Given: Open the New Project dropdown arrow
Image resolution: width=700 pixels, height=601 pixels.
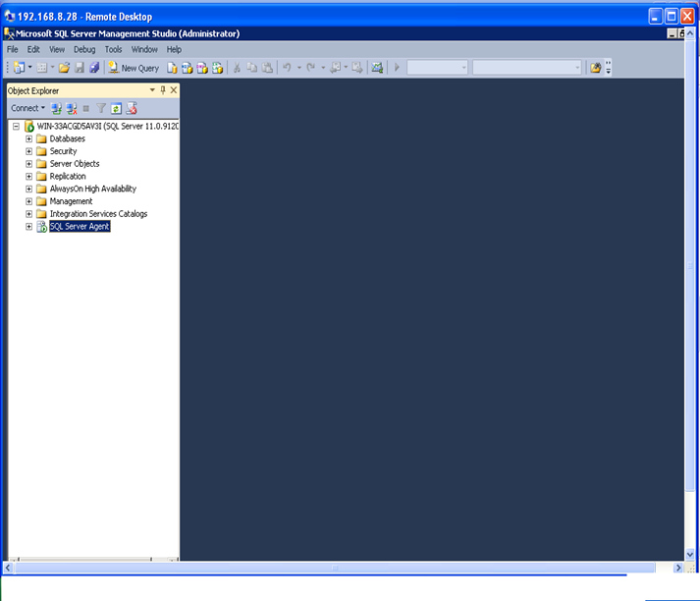Looking at the screenshot, I should point(29,68).
